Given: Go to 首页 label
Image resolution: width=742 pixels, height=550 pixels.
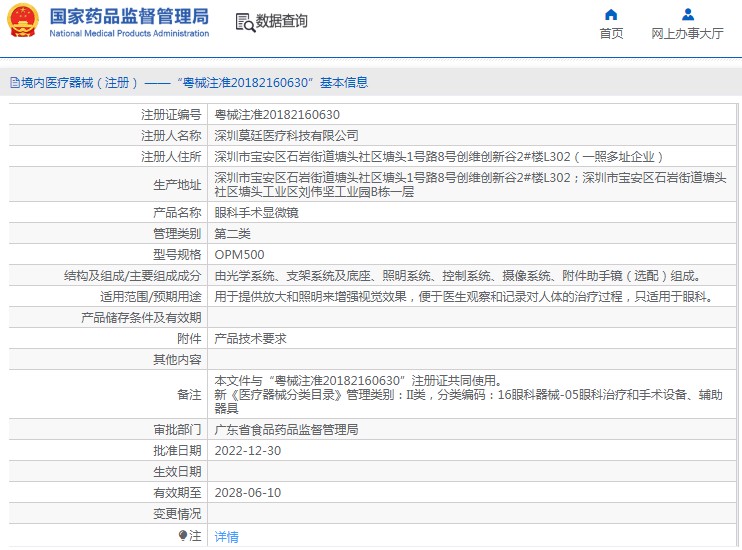Looking at the screenshot, I should [611, 33].
